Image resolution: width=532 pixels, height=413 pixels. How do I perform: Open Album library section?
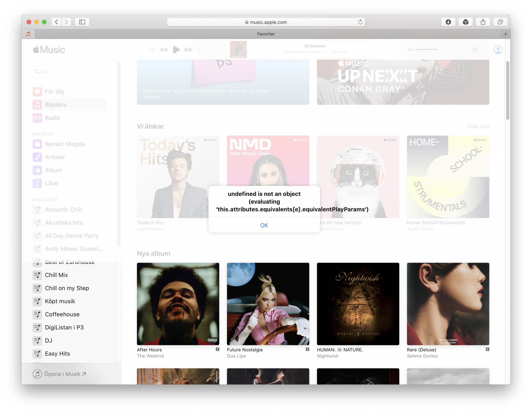point(69,170)
